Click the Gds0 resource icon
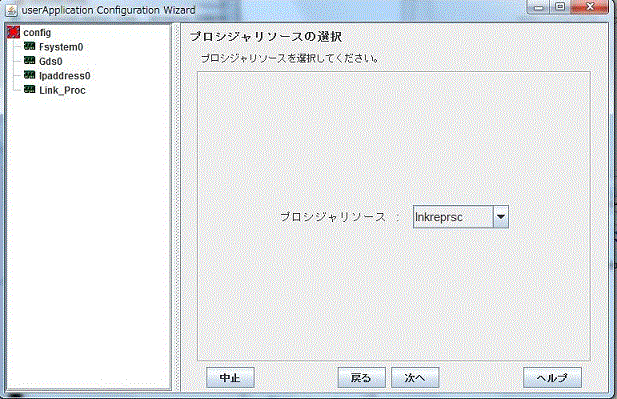 click(30, 61)
